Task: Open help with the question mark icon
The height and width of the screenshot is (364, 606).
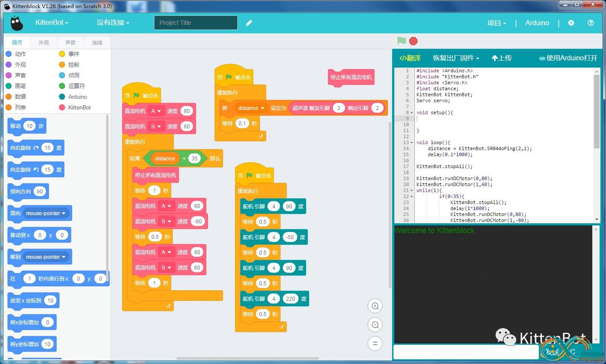Action: point(591,23)
